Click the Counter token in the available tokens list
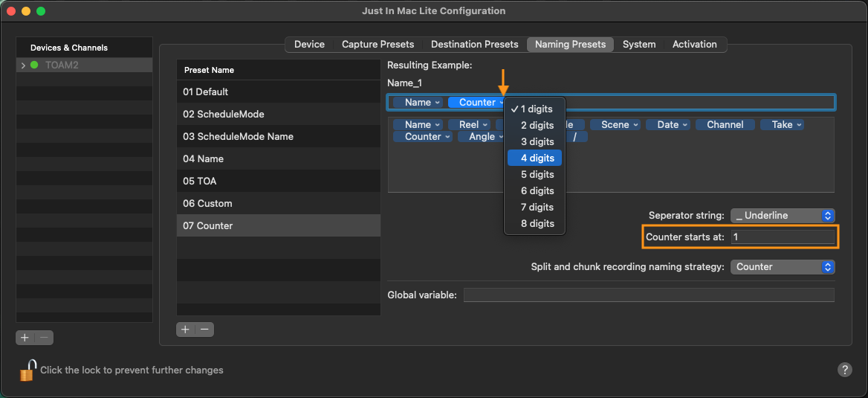This screenshot has width=868, height=398. [423, 136]
